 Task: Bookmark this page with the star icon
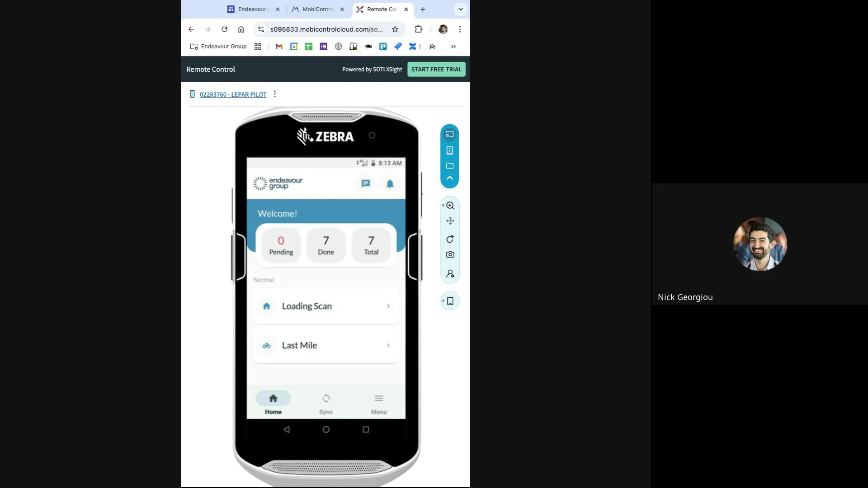(x=395, y=29)
